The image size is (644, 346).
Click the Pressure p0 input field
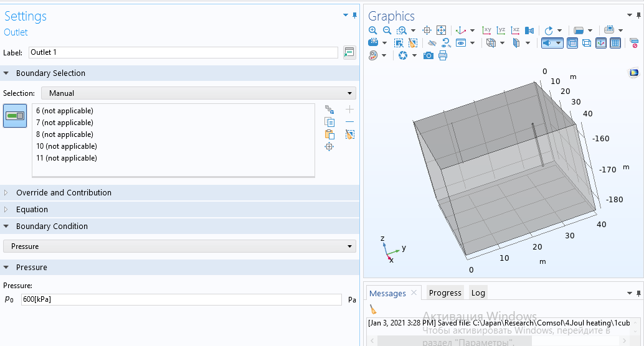(181, 300)
